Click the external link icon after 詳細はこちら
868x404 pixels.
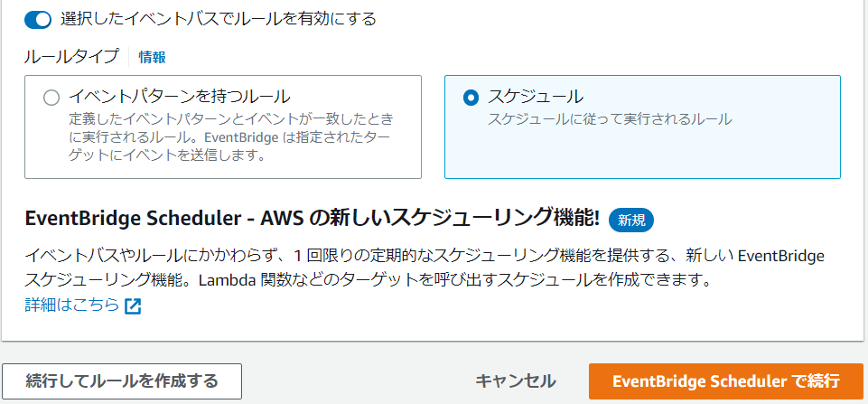click(133, 305)
